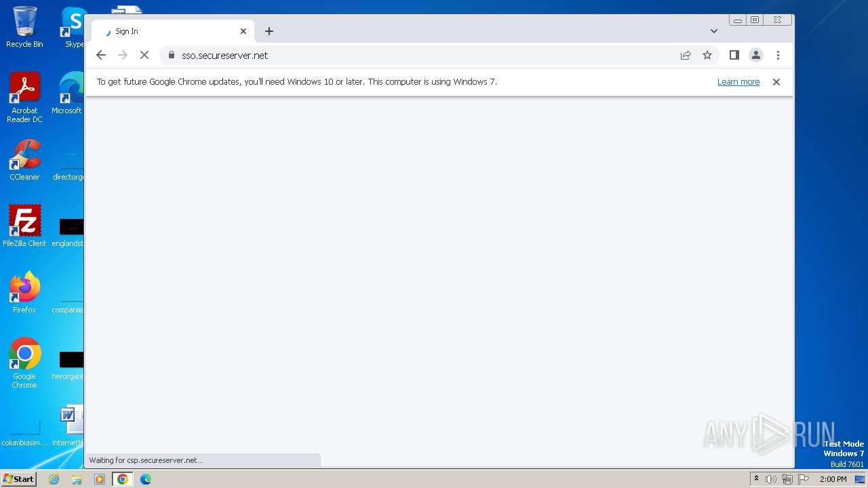
Task: Restore down the Chrome window
Action: [754, 20]
